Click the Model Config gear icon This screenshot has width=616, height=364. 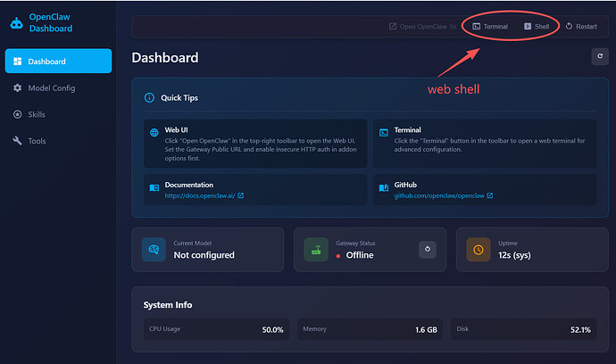coord(17,88)
